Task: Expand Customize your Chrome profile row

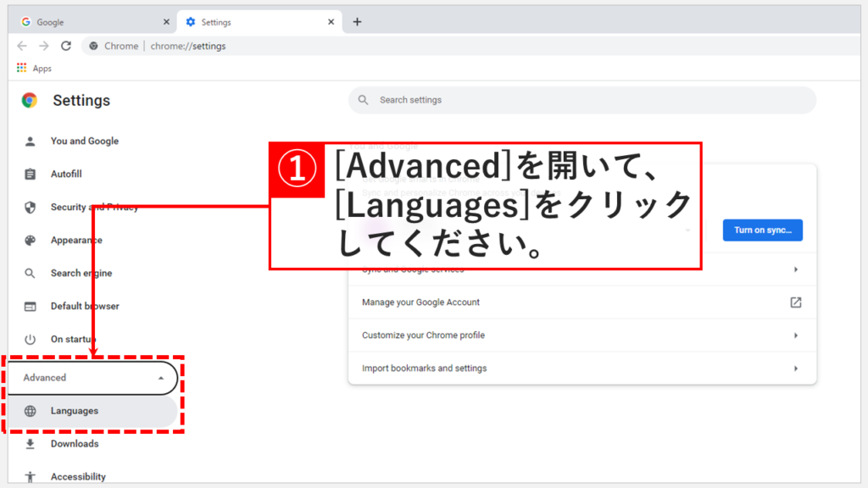Action: [x=795, y=335]
